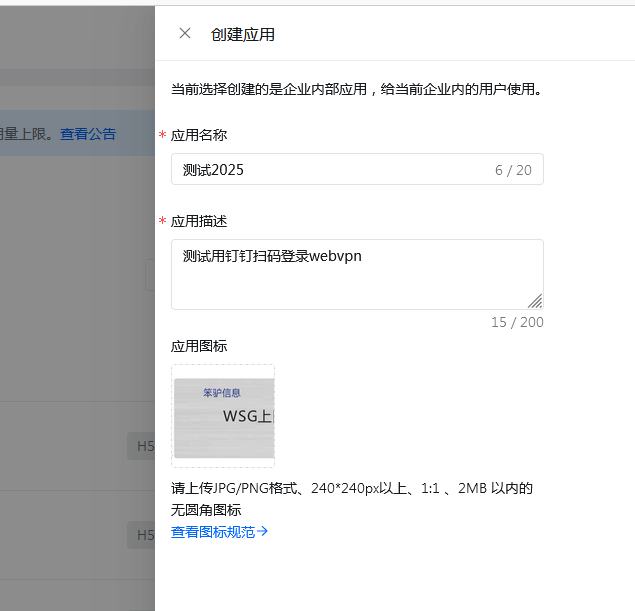Click the 企业内部应用 intro sentence
The width and height of the screenshot is (635, 611).
357,89
